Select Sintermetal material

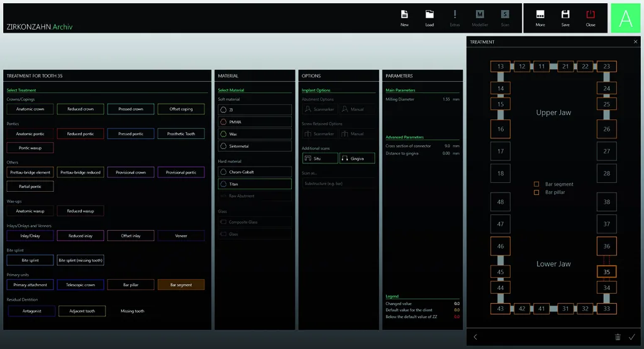[255, 146]
